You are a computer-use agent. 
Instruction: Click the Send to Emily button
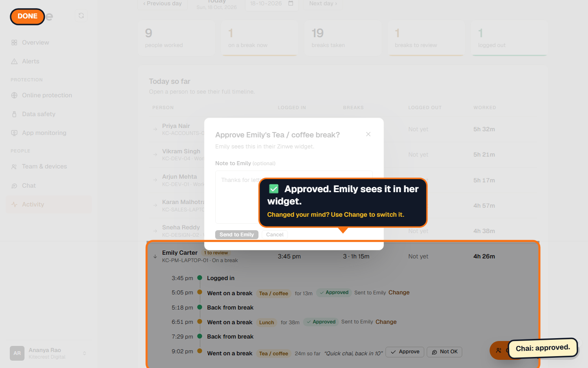(237, 235)
